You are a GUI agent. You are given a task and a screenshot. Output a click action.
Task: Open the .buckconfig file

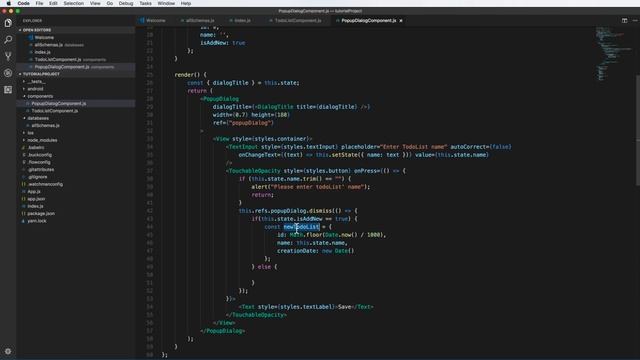[40, 155]
